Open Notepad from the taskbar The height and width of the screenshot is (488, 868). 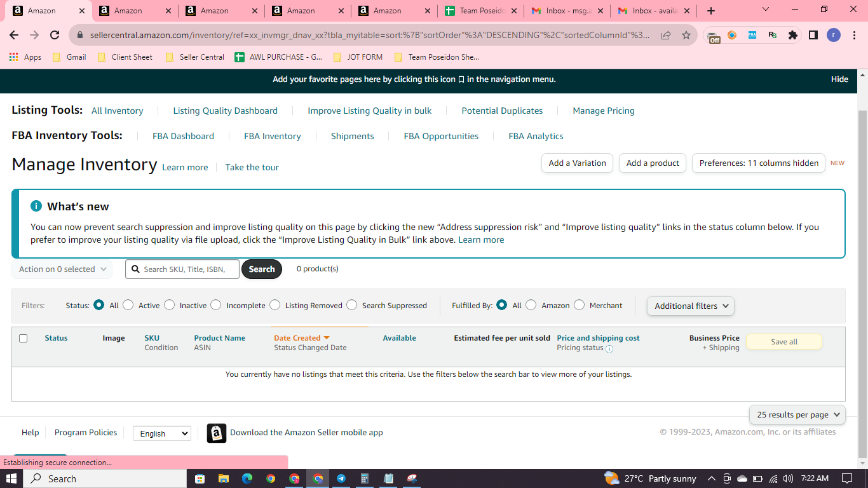[x=388, y=478]
